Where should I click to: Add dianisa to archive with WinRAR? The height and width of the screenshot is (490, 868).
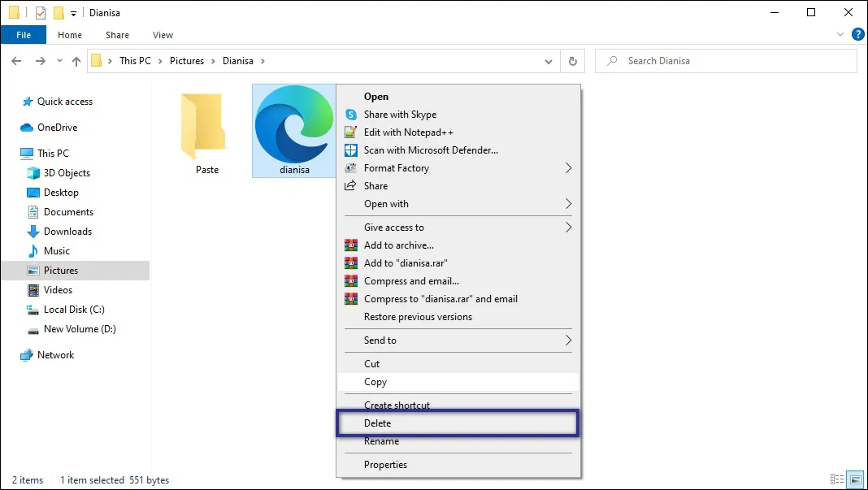[x=399, y=245]
